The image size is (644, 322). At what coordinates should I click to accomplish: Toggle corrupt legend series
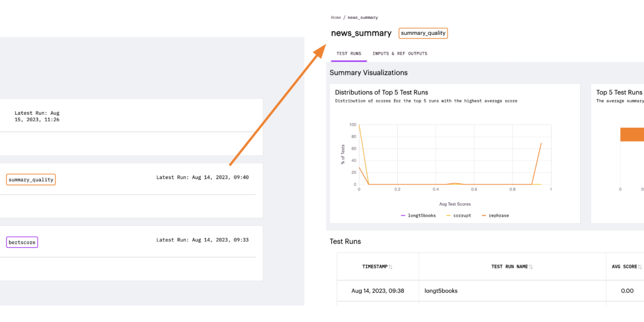[461, 215]
